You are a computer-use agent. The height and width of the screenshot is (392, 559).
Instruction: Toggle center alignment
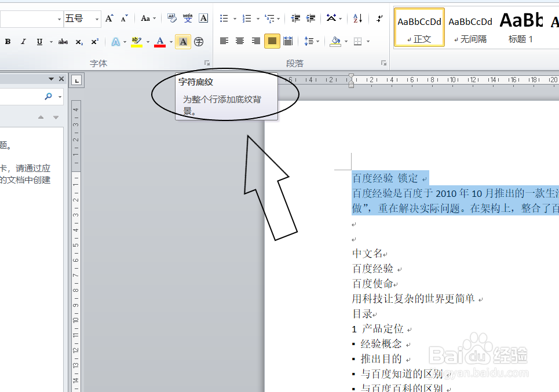tap(240, 41)
